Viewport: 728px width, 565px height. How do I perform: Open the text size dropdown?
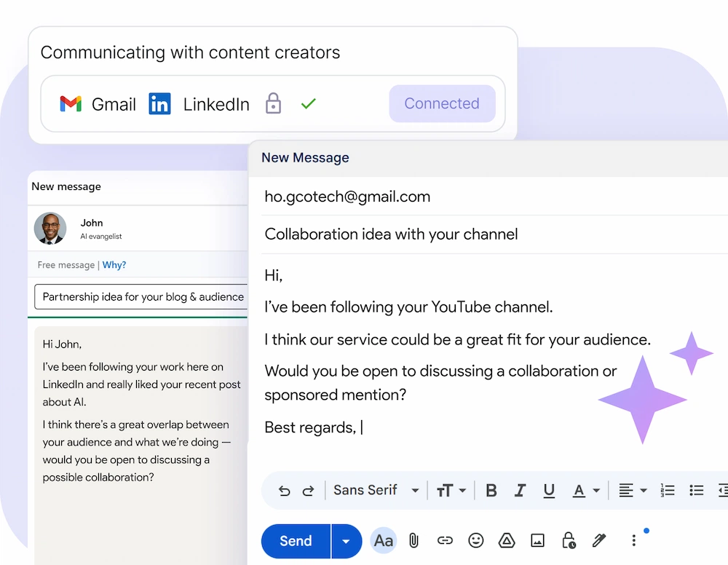click(x=451, y=490)
